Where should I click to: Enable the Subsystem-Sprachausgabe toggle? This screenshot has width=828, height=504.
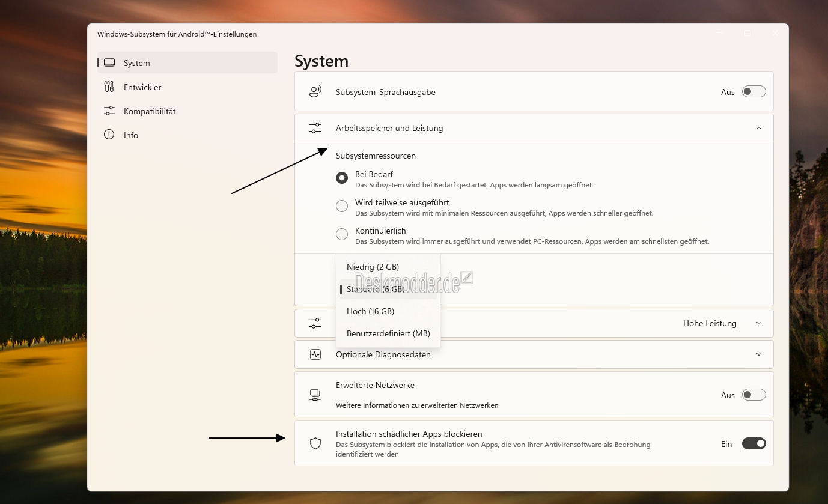[753, 92]
